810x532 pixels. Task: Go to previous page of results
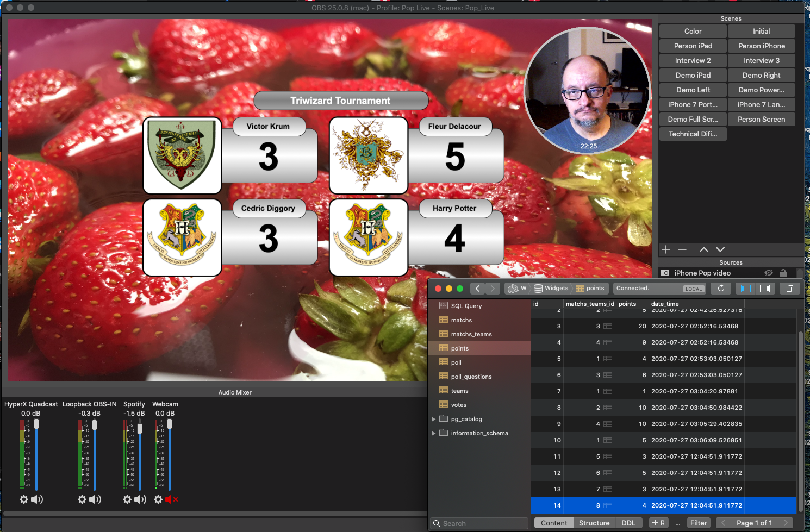pyautogui.click(x=724, y=523)
